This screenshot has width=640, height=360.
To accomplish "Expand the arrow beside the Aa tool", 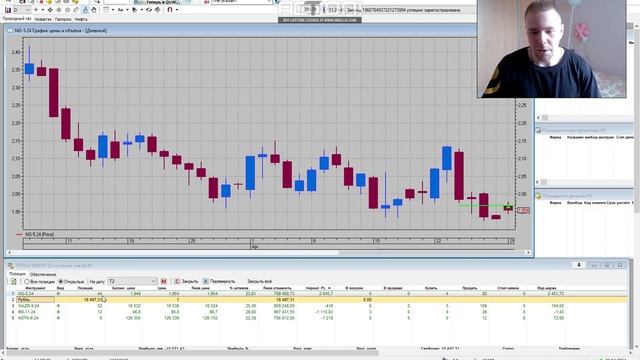I will (127, 10).
